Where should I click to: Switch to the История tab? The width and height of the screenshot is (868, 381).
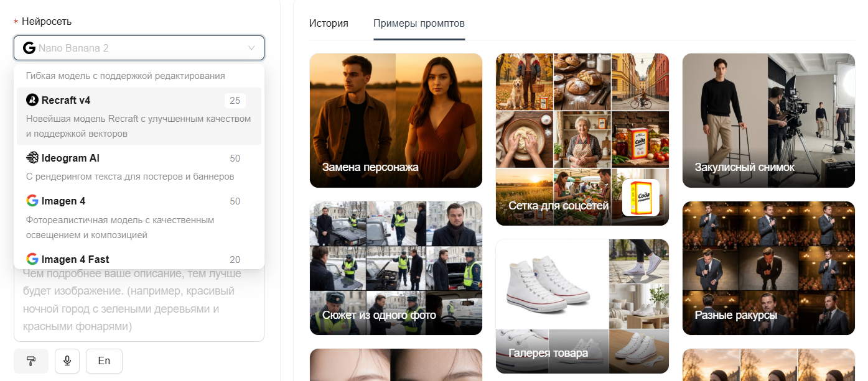click(328, 23)
